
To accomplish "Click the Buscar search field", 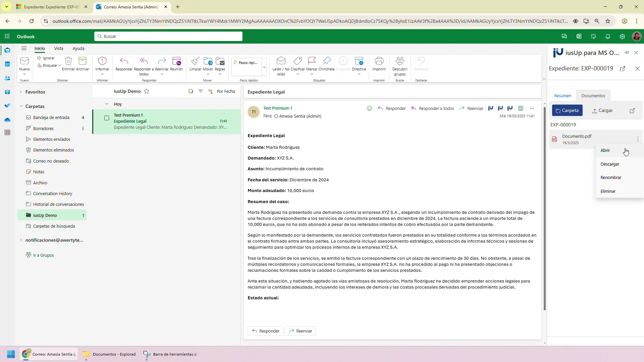I will pyautogui.click(x=168, y=36).
